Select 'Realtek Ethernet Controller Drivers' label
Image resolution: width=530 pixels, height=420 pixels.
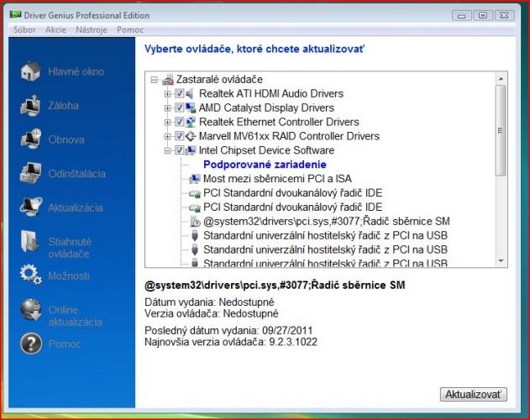pyautogui.click(x=279, y=122)
